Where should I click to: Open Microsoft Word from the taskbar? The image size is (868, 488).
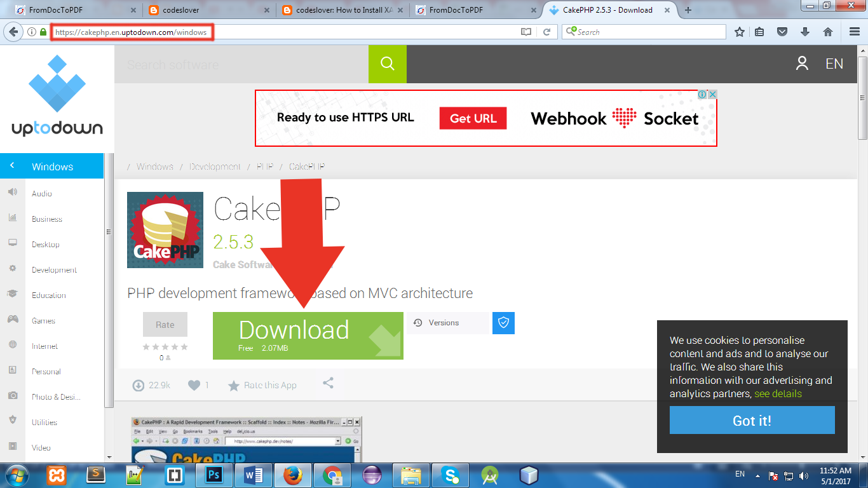coord(253,475)
